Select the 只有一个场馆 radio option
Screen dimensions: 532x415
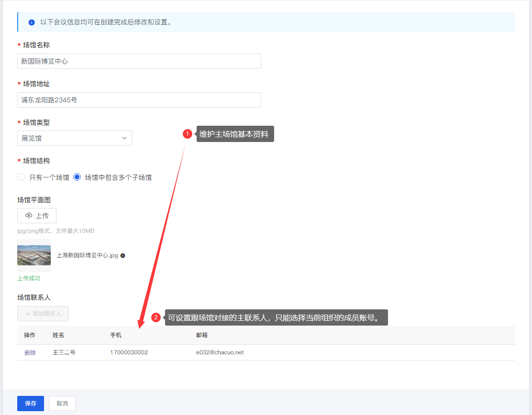click(x=21, y=177)
